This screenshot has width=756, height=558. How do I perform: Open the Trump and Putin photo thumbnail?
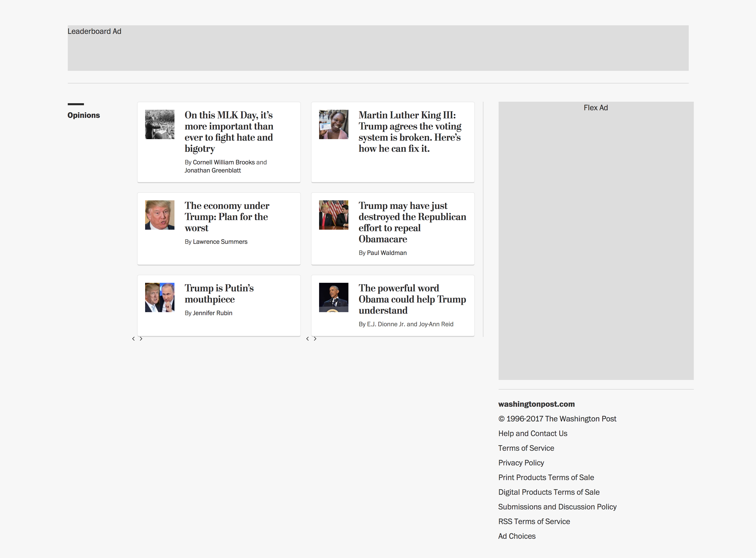coord(160,297)
